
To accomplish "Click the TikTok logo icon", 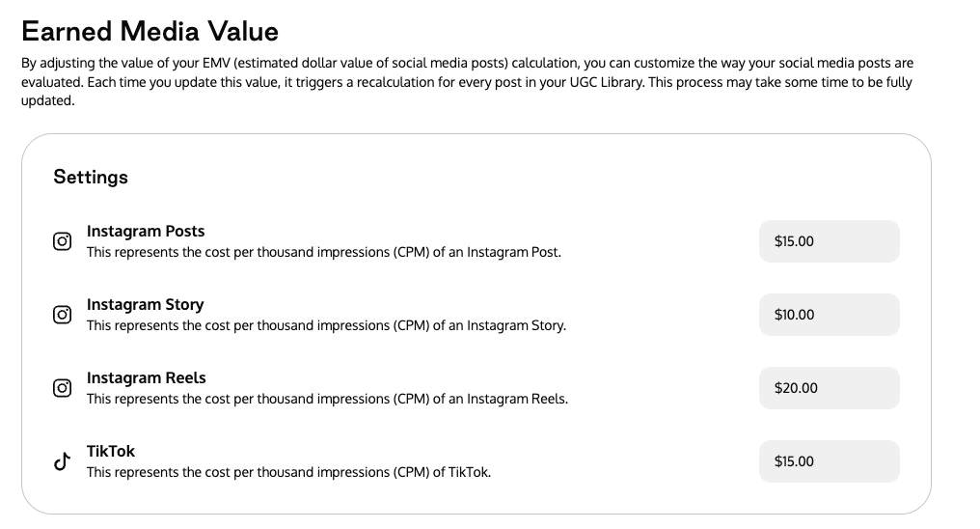I will [62, 461].
